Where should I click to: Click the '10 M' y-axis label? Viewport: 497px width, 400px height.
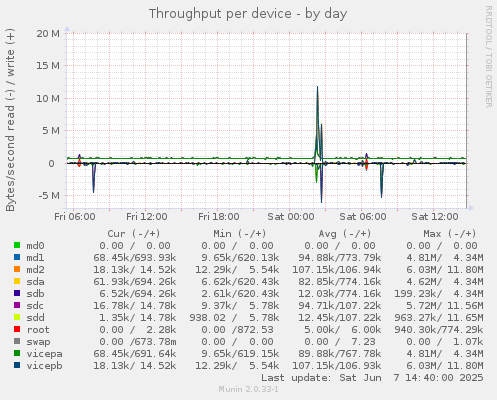click(x=48, y=98)
